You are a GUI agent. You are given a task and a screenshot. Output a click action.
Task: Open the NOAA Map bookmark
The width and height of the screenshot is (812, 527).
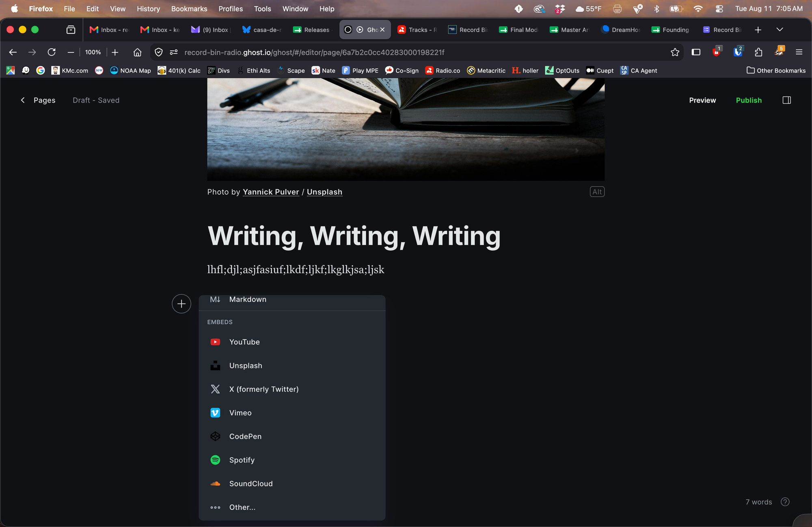(x=130, y=71)
